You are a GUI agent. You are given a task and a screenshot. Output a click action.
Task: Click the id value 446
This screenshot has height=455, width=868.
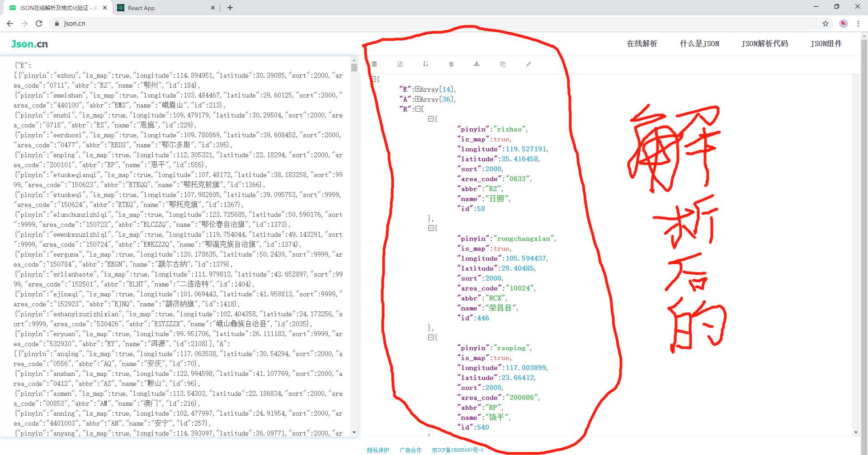point(483,318)
